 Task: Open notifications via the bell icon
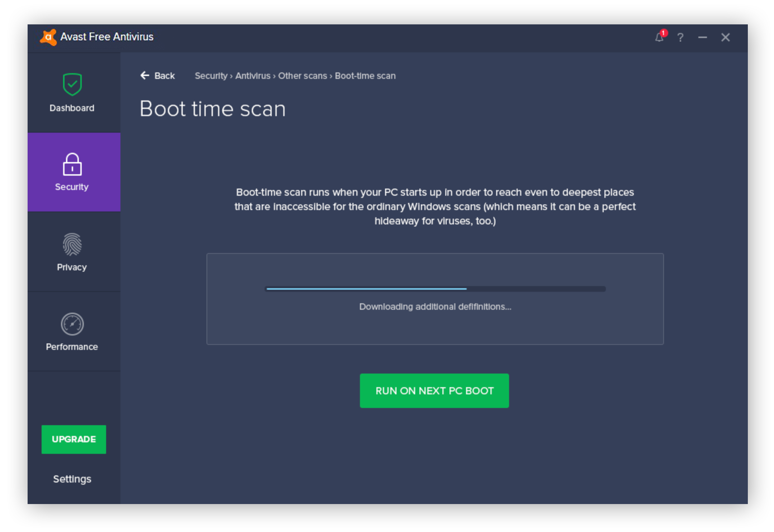tap(659, 37)
